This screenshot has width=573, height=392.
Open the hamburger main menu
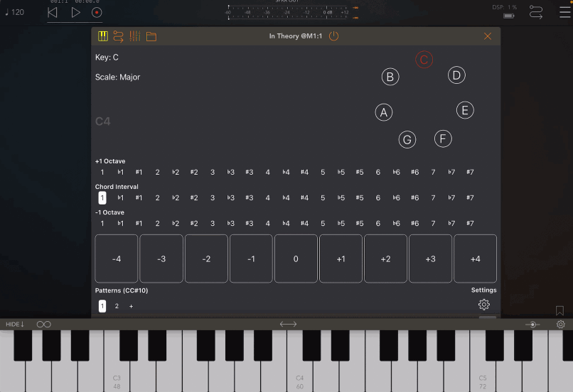565,12
